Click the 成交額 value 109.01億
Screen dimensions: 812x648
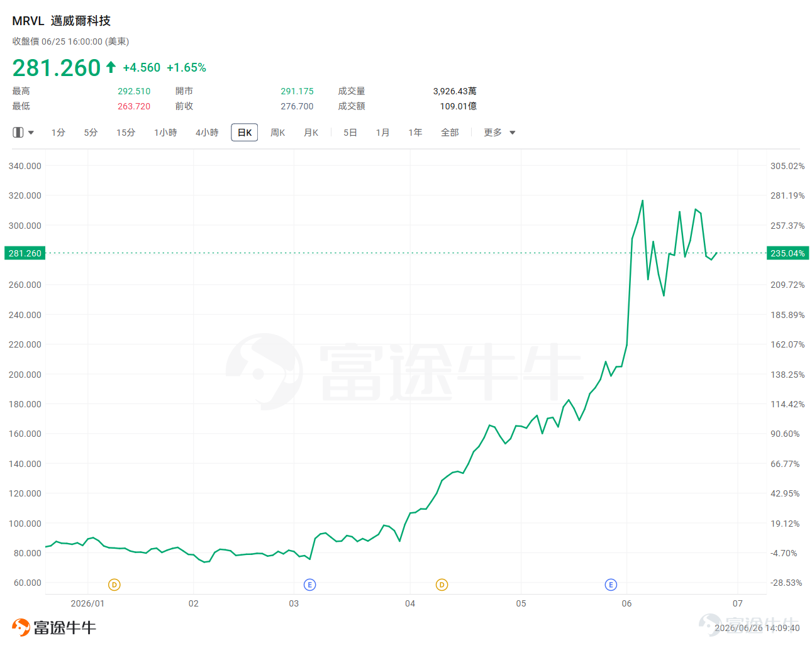(458, 106)
